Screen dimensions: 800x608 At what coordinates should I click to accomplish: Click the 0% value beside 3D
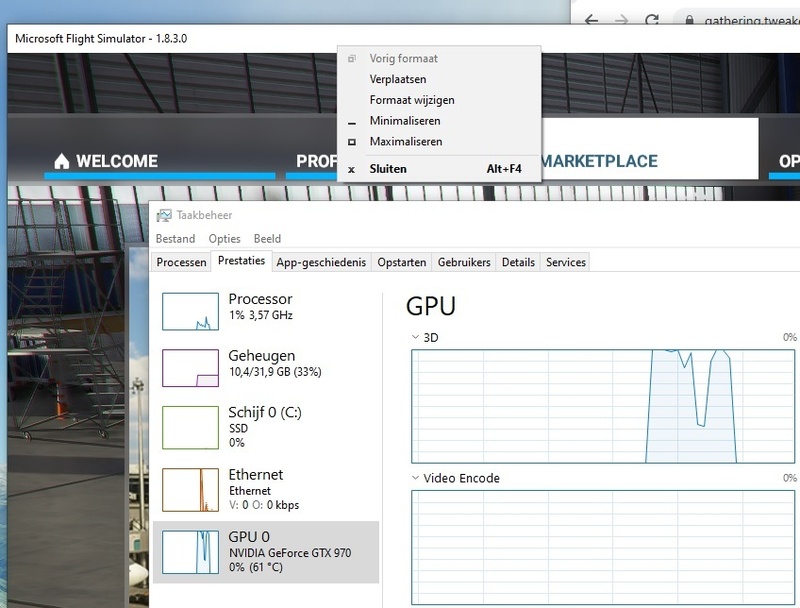(x=789, y=337)
